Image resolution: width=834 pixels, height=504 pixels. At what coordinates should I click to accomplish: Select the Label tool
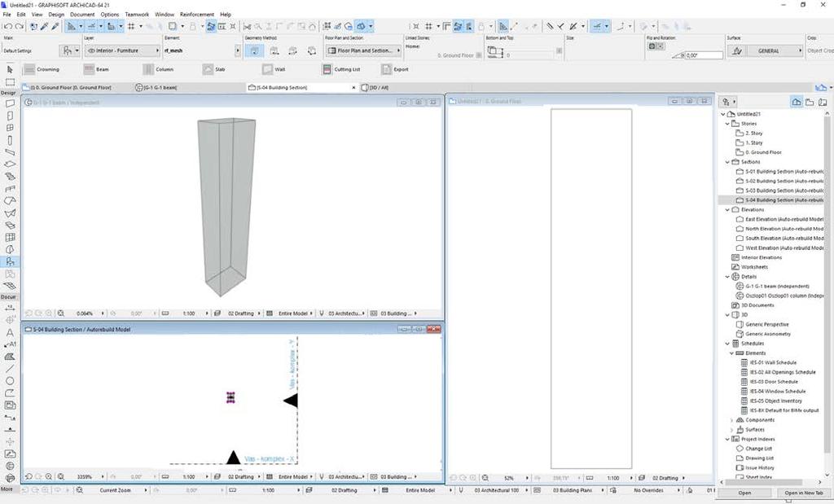coord(10,344)
